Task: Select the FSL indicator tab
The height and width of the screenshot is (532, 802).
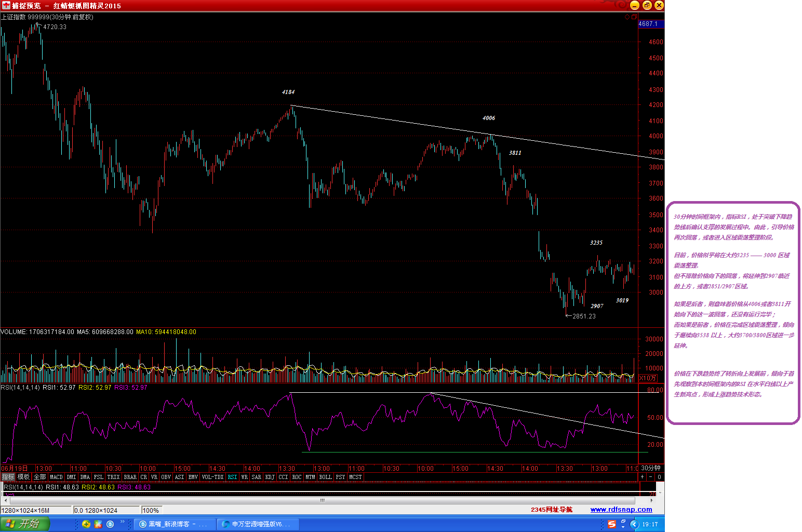Action: [99, 477]
